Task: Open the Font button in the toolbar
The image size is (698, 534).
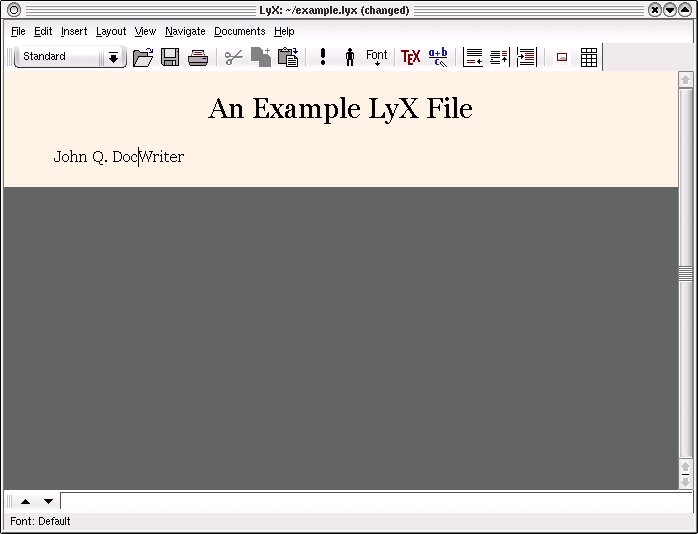Action: coord(377,57)
